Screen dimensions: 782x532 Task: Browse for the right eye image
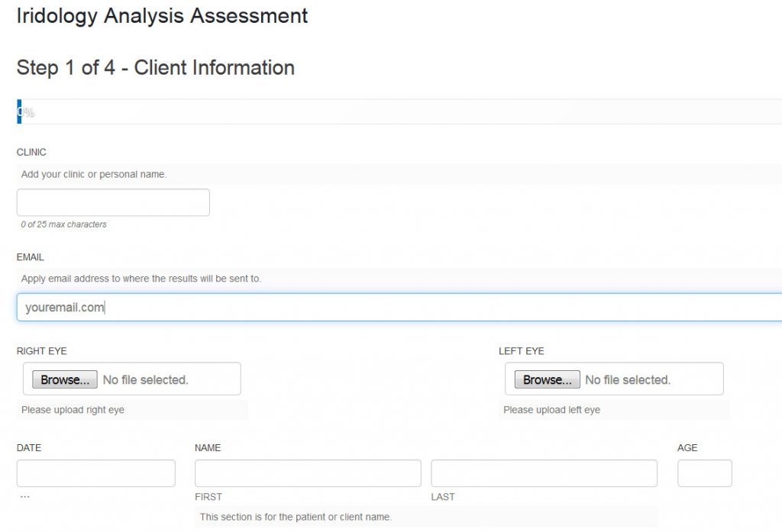tap(65, 379)
